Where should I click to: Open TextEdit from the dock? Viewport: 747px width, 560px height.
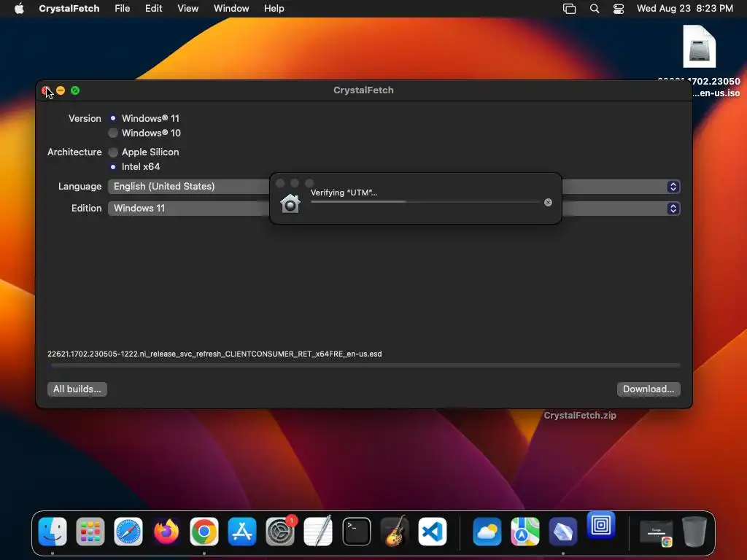pos(318,532)
